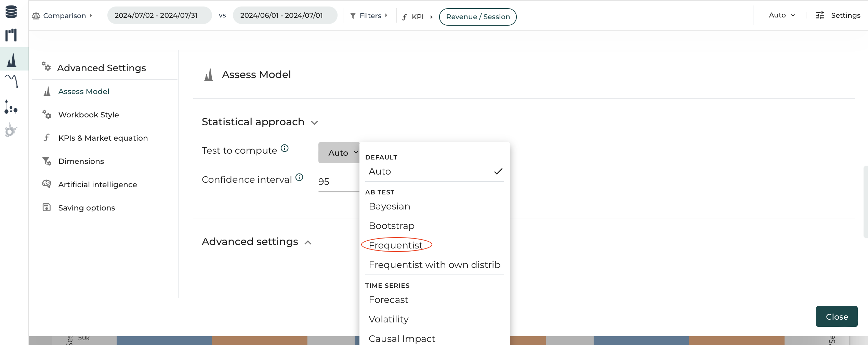Click the Close button

point(837,317)
